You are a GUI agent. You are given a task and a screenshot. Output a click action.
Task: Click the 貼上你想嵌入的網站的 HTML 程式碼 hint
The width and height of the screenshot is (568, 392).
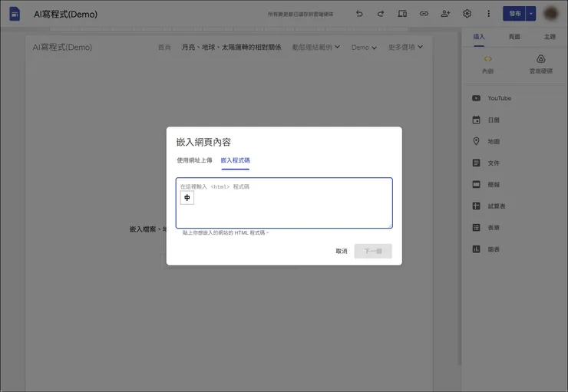coord(226,232)
